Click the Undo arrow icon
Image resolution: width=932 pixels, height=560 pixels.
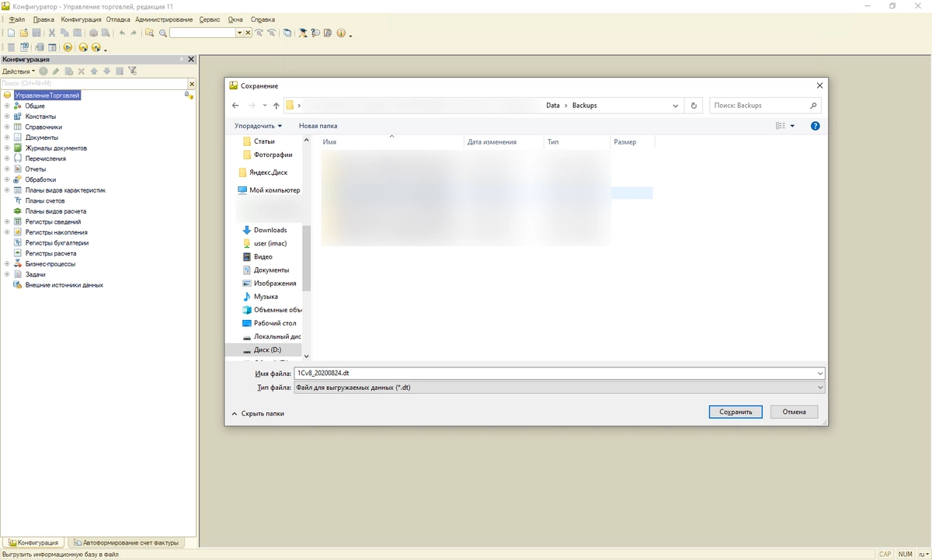(x=122, y=33)
